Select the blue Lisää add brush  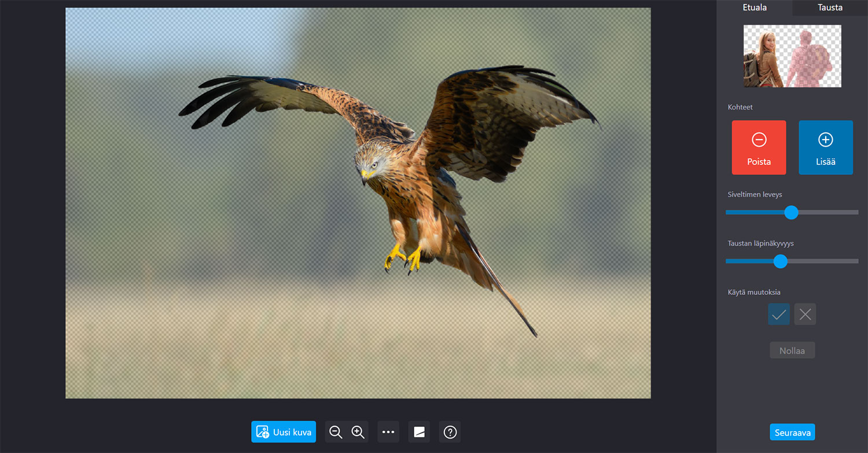825,147
